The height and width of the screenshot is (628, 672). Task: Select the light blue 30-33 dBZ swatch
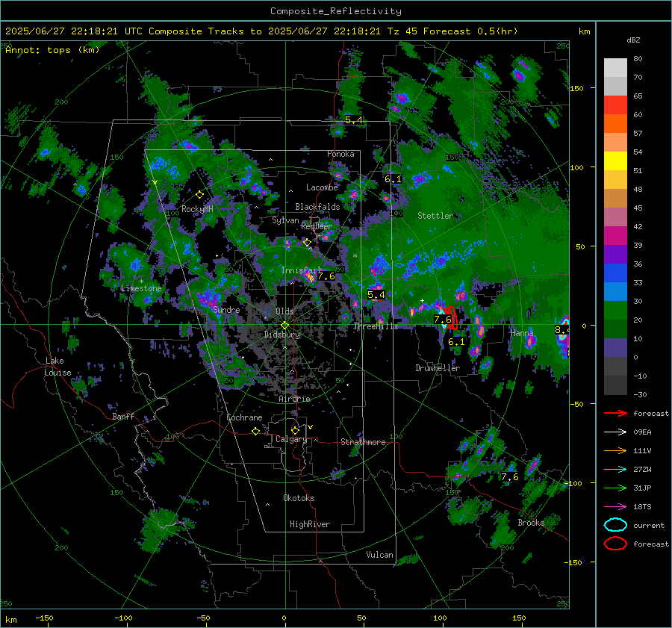(x=615, y=292)
